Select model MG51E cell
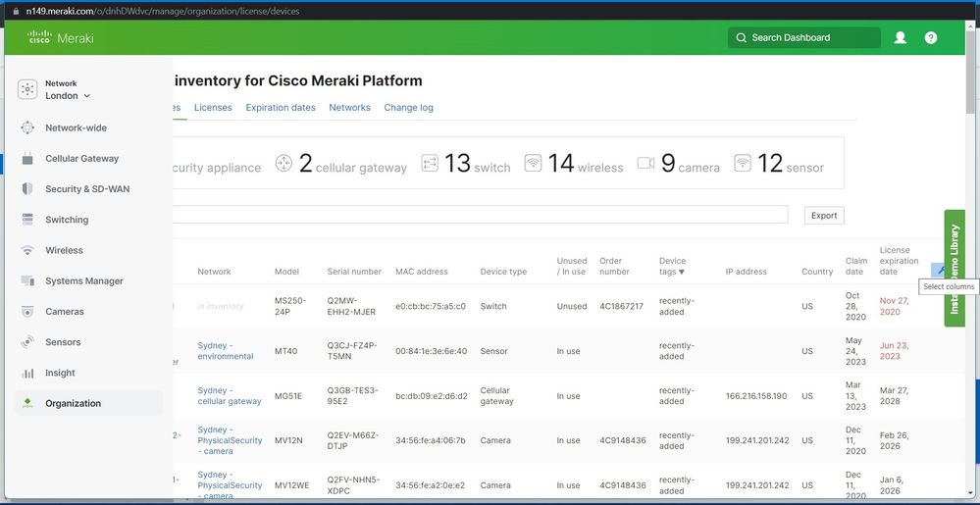 pos(288,396)
